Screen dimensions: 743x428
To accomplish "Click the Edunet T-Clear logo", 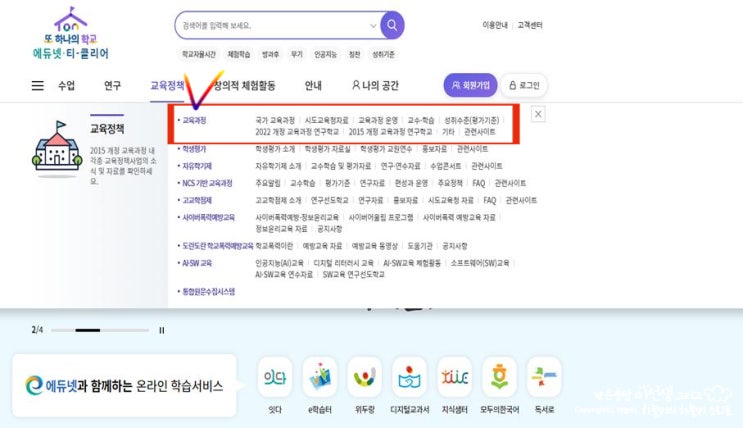I will 71,33.
